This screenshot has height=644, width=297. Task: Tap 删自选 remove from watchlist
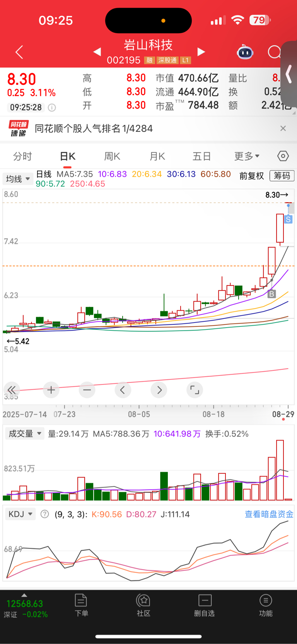coord(205,605)
